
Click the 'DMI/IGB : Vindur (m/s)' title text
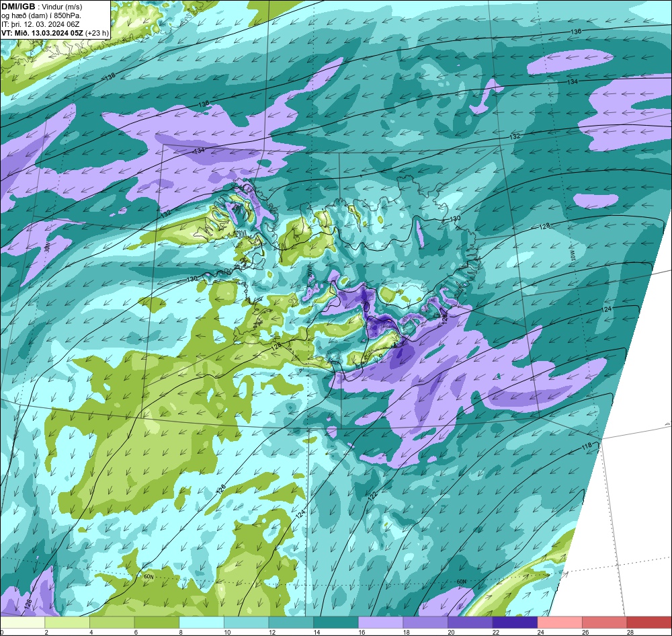[x=42, y=7]
